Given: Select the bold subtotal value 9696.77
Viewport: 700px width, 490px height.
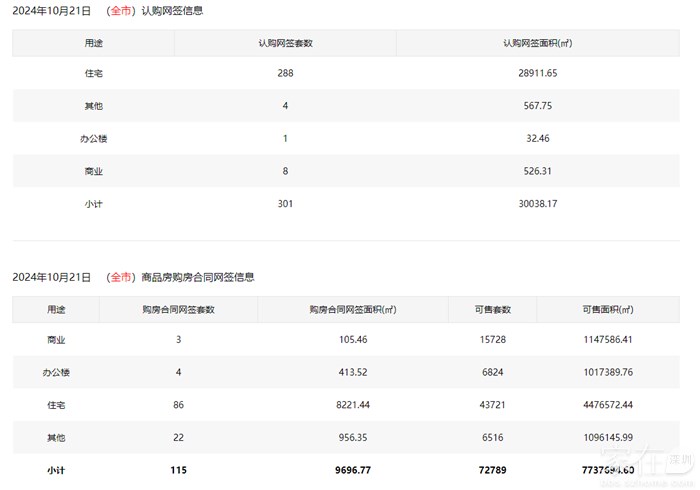Looking at the screenshot, I should (352, 469).
